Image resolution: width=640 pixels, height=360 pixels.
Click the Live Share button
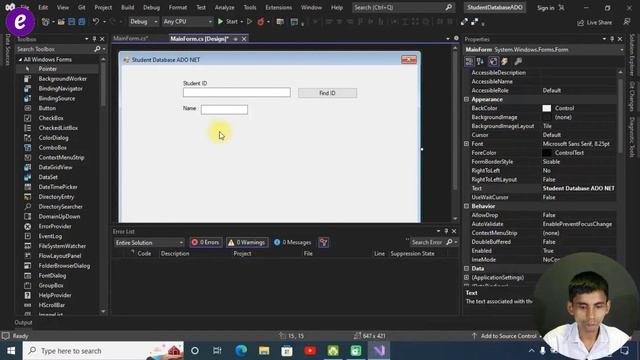tap(594, 22)
